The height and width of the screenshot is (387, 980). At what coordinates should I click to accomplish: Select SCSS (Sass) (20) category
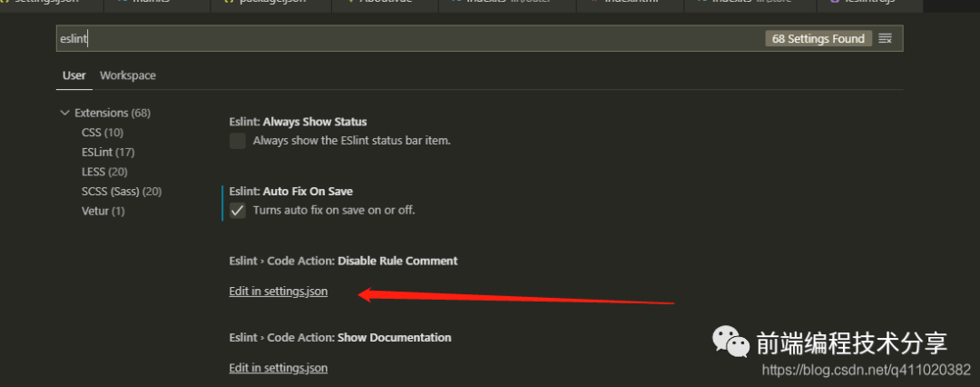coord(122,191)
